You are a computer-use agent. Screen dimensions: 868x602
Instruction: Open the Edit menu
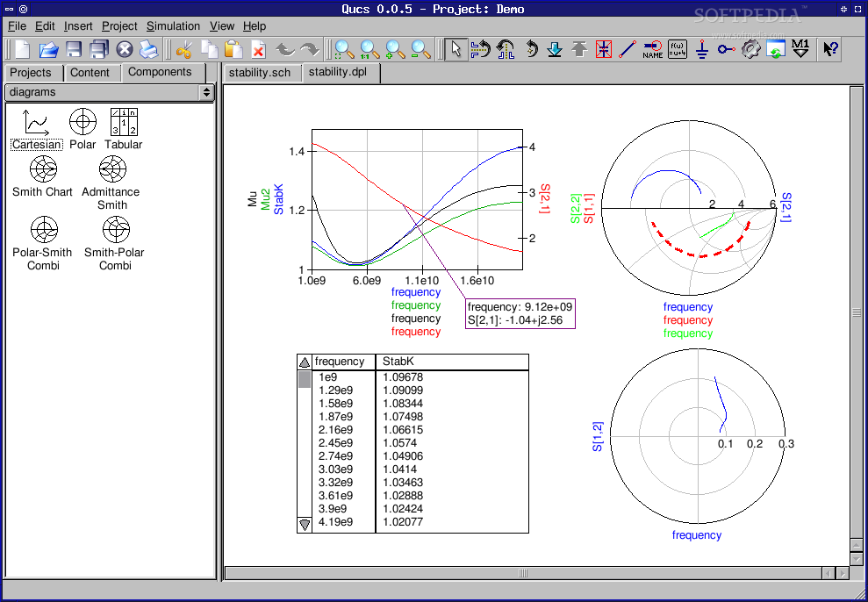tap(45, 26)
